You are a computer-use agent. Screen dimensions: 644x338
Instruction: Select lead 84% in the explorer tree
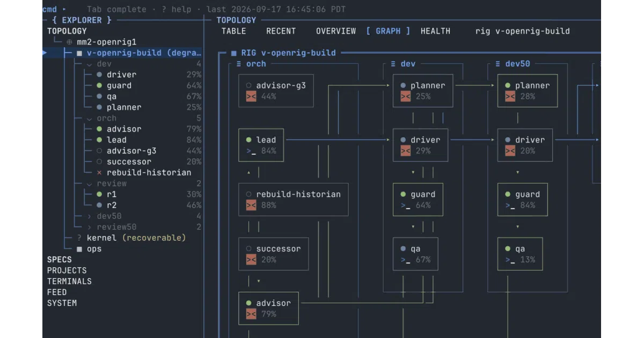coord(149,140)
